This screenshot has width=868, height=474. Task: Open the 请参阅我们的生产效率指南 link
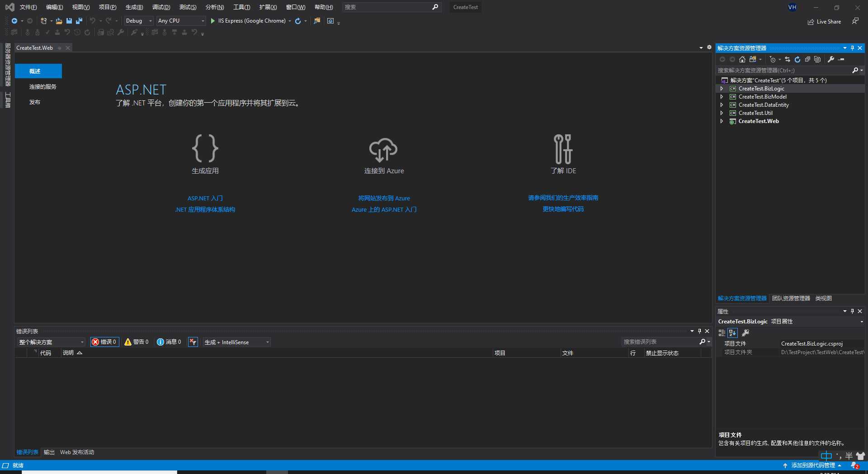pos(563,198)
